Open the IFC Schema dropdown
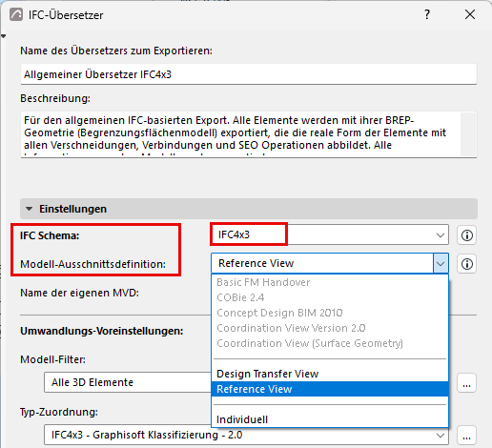This screenshot has width=492, height=448. (x=330, y=234)
